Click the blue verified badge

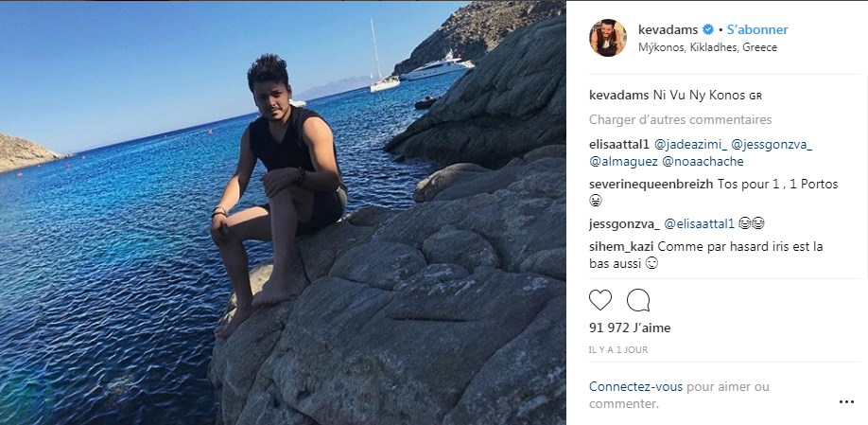[708, 29]
